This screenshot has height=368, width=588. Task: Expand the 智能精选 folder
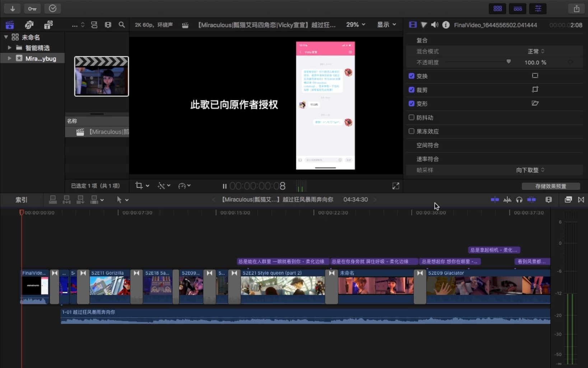pyautogui.click(x=10, y=47)
